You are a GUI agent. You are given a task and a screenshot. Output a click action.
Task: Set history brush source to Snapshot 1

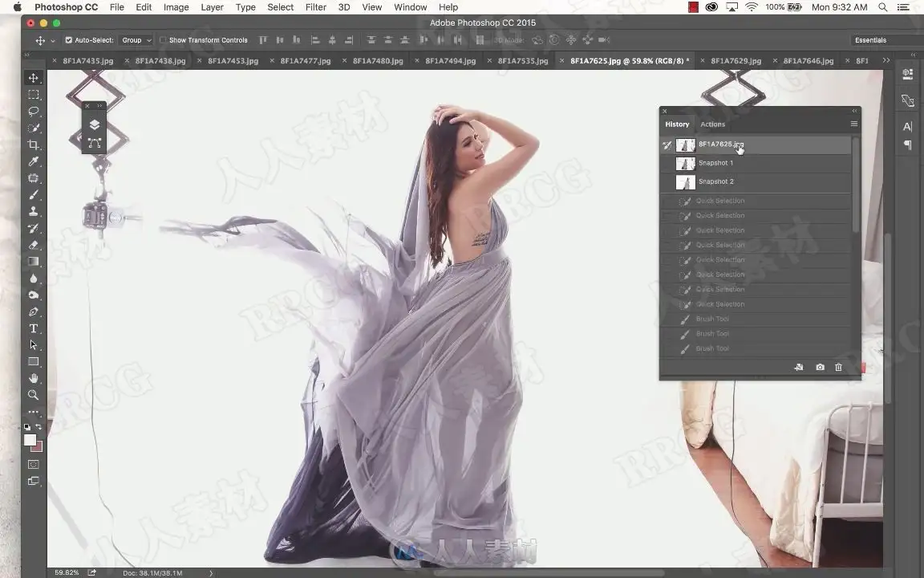(x=667, y=163)
